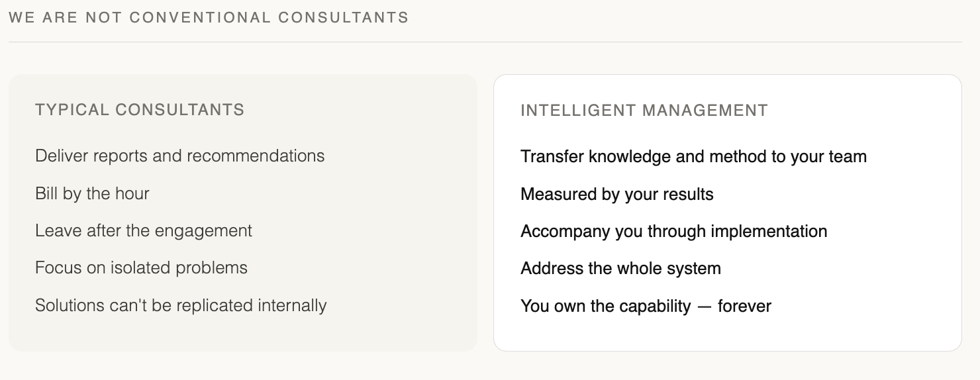Select 'Transfer knowledge and method to your team'
980x380 pixels.
(693, 156)
